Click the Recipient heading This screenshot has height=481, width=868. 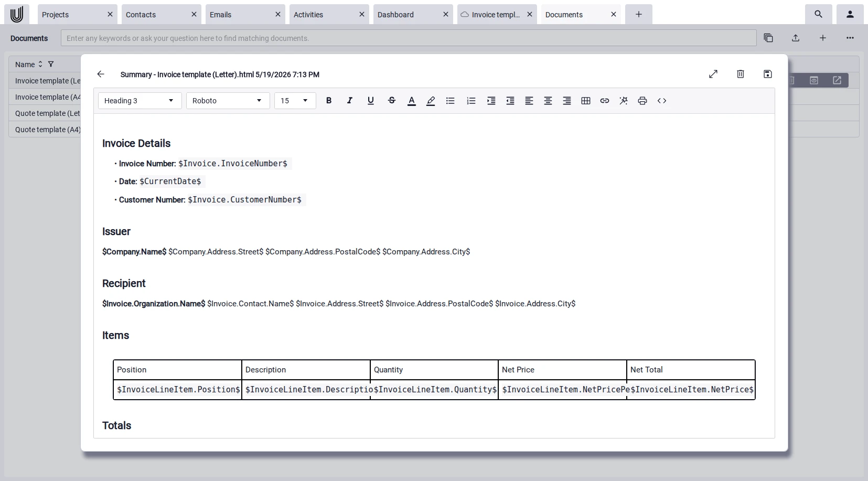(x=124, y=283)
